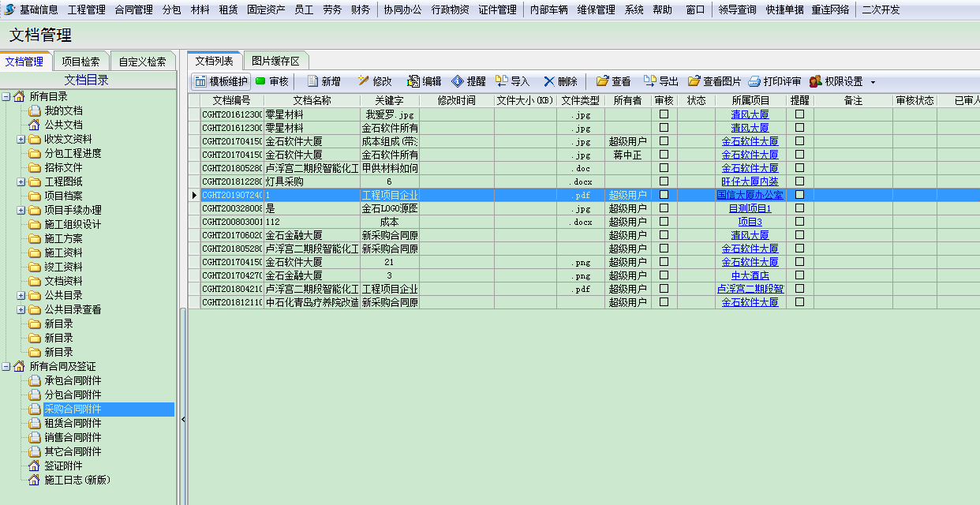Image resolution: width=980 pixels, height=505 pixels.
Task: Enable the 审核 checkbox on the 零星材料 row
Action: click(664, 114)
